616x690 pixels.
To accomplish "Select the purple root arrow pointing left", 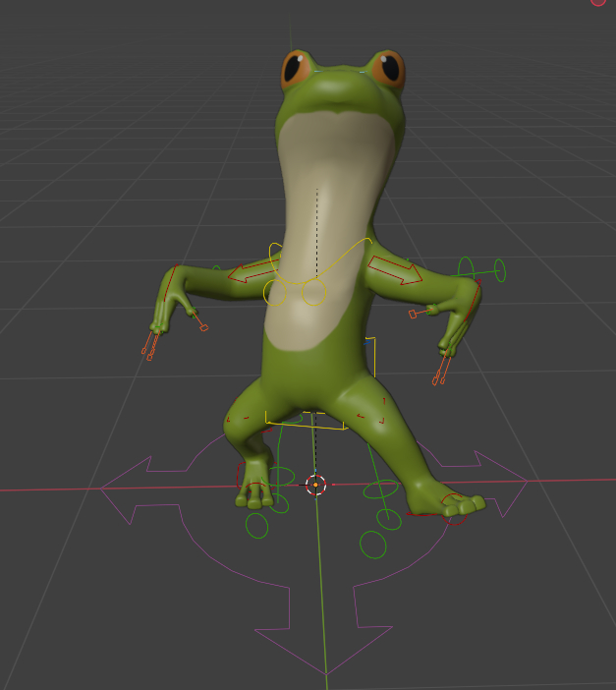I will click(x=123, y=487).
